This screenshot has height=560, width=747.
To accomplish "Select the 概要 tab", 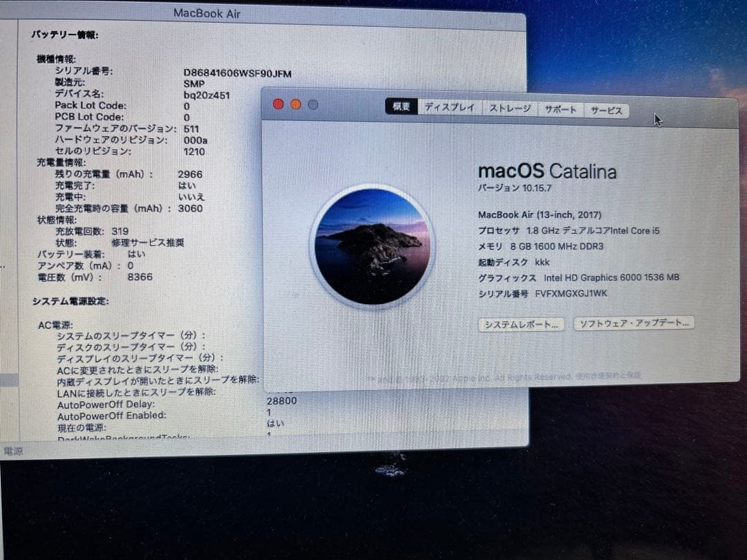I will 400,106.
